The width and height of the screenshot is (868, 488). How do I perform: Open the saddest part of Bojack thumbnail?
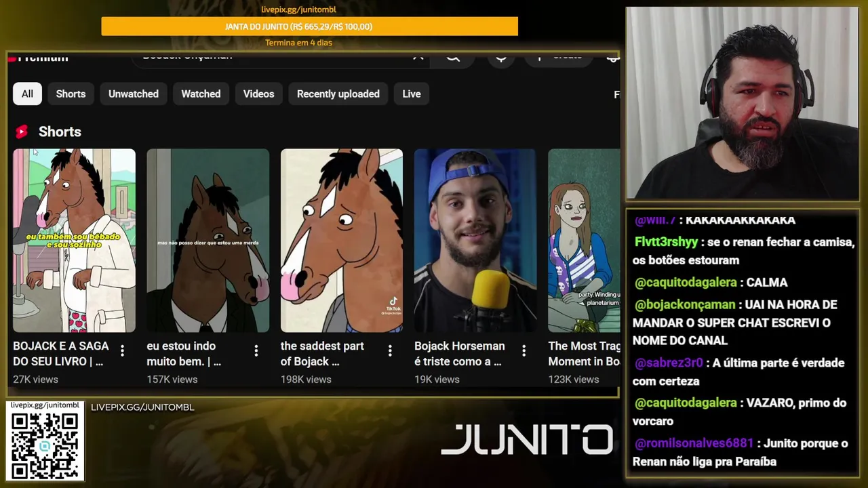(342, 241)
